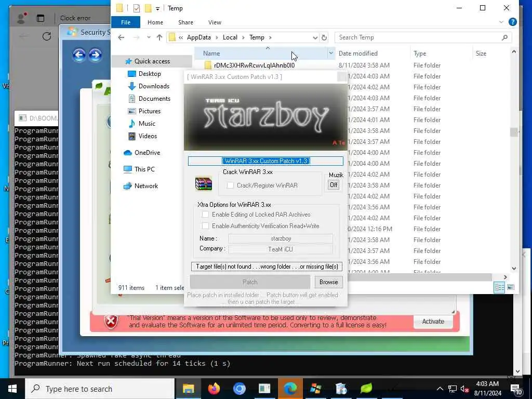The height and width of the screenshot is (399, 532).
Task: Reload page in Clock error browser
Action: [x=47, y=36]
